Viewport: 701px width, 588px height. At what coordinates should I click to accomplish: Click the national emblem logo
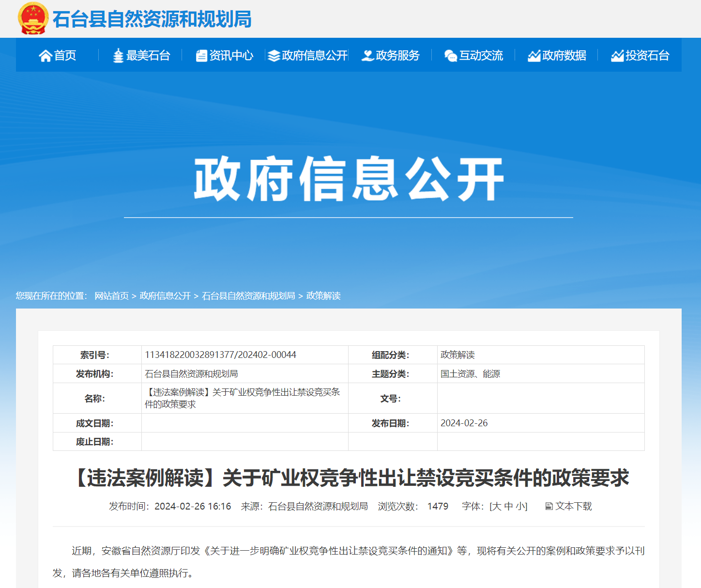[x=33, y=18]
